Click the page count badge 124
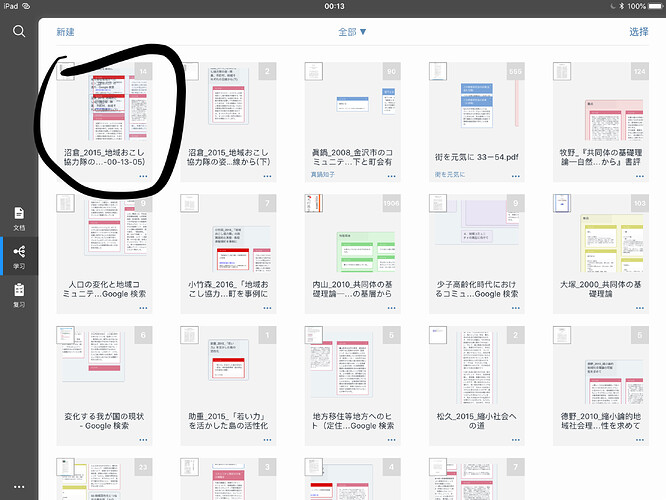 click(640, 71)
